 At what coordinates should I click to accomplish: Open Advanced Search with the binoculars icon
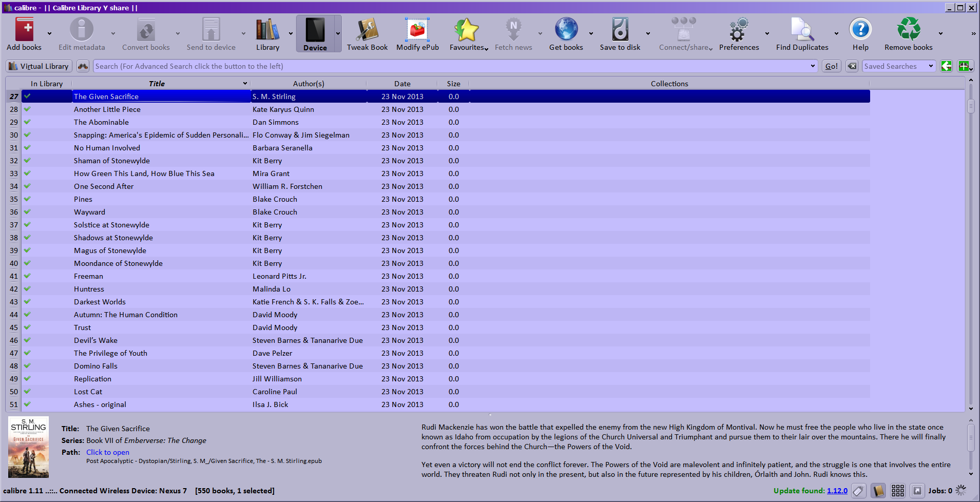tap(83, 66)
